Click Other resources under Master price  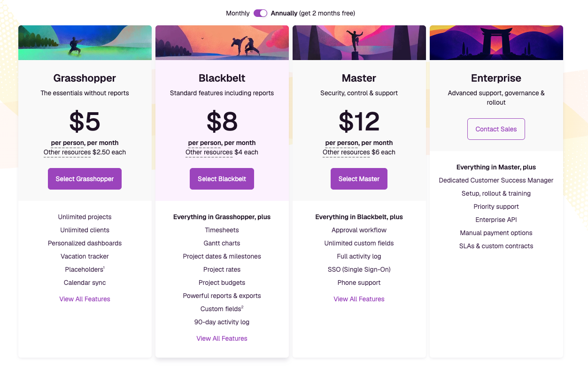346,152
